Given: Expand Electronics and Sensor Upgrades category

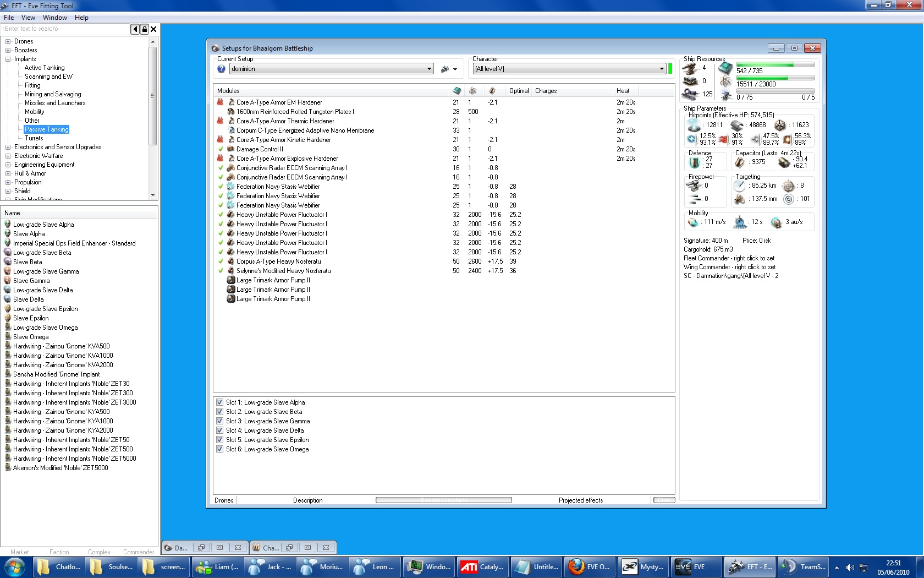Looking at the screenshot, I should pos(8,147).
